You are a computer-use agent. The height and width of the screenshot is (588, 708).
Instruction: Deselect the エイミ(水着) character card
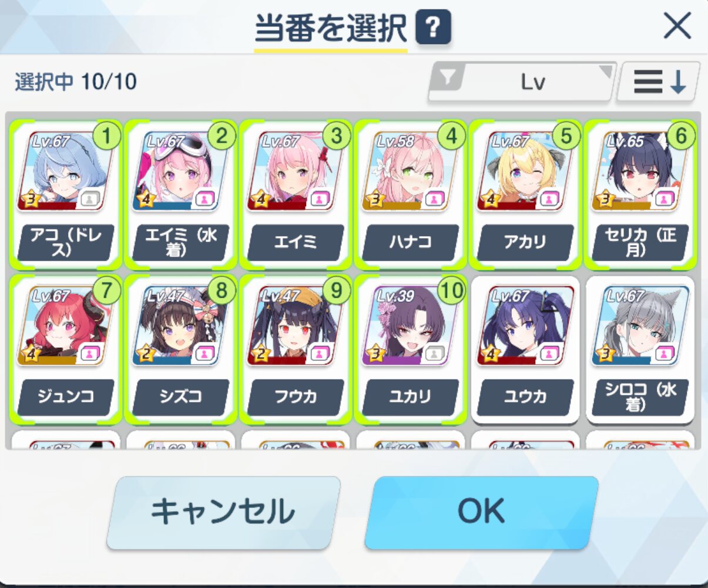pos(181,194)
